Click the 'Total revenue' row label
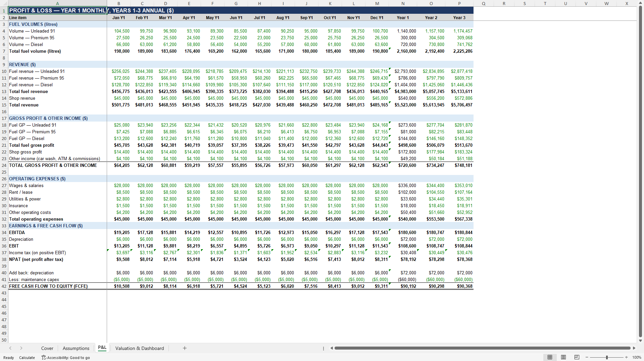Viewport: 644px width, 361px height. pos(24,105)
